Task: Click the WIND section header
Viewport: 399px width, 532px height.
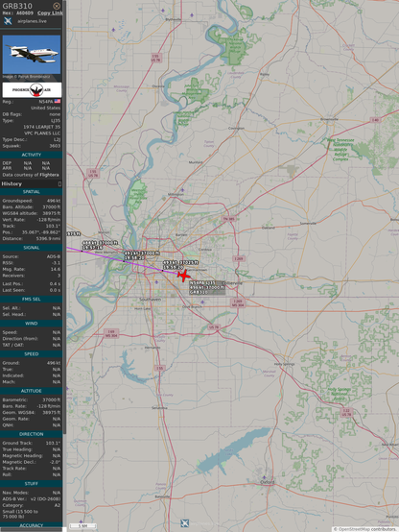Action: point(32,324)
